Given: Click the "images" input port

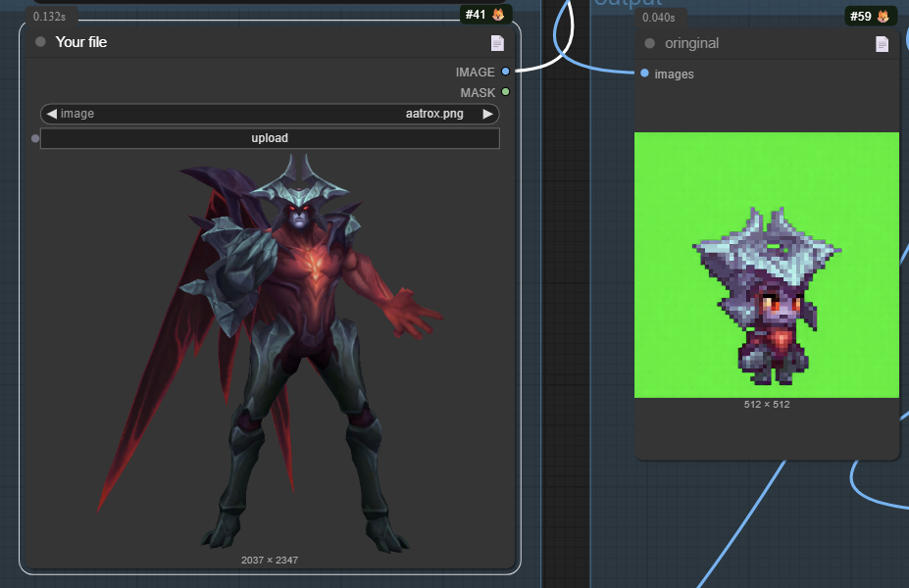Looking at the screenshot, I should coord(644,73).
